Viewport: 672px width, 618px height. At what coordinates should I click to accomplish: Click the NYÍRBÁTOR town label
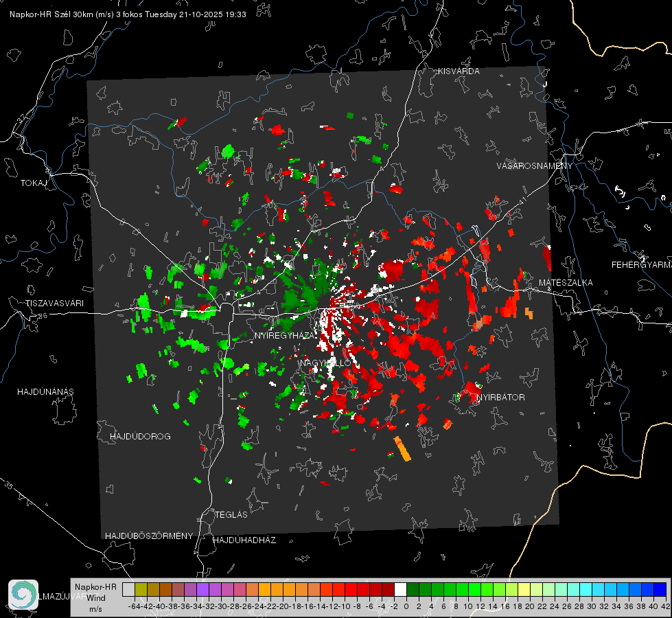coord(500,397)
